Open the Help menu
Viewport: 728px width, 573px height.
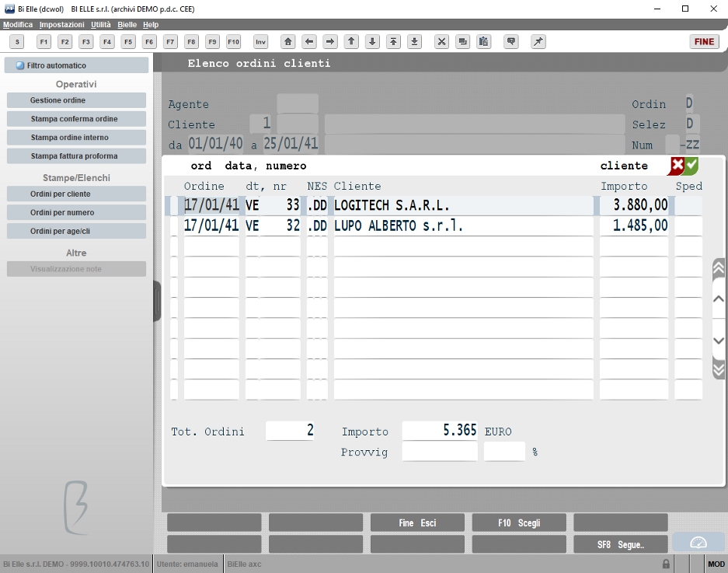pyautogui.click(x=151, y=25)
